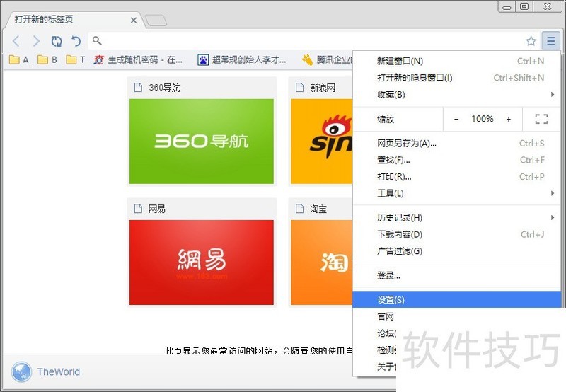This screenshot has height=392, width=566.
Task: Toggle fullscreen mode in the zoom row
Action: point(541,119)
